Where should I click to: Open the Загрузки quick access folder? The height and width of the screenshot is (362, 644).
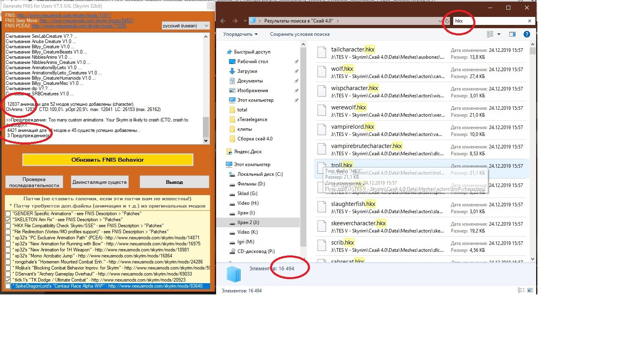pyautogui.click(x=247, y=71)
